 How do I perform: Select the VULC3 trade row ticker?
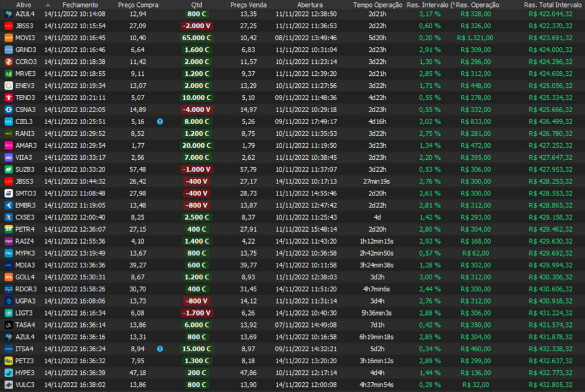tap(25, 385)
